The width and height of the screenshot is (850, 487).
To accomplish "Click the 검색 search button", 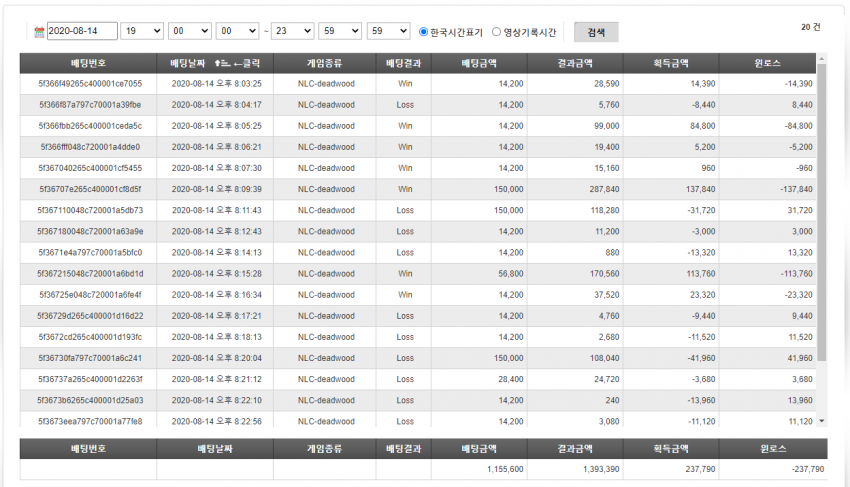I will pyautogui.click(x=596, y=32).
